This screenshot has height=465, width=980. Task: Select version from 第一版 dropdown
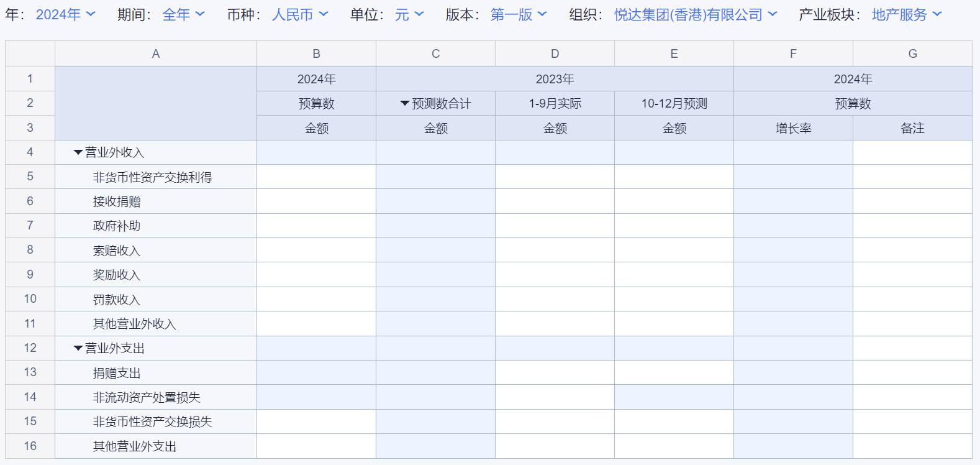(x=519, y=14)
